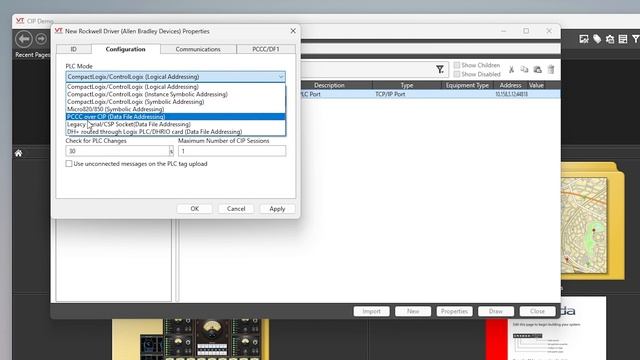Click the funnel icon in top toolbar
Image resolution: width=640 pixels, height=360 pixels.
(x=636, y=39)
